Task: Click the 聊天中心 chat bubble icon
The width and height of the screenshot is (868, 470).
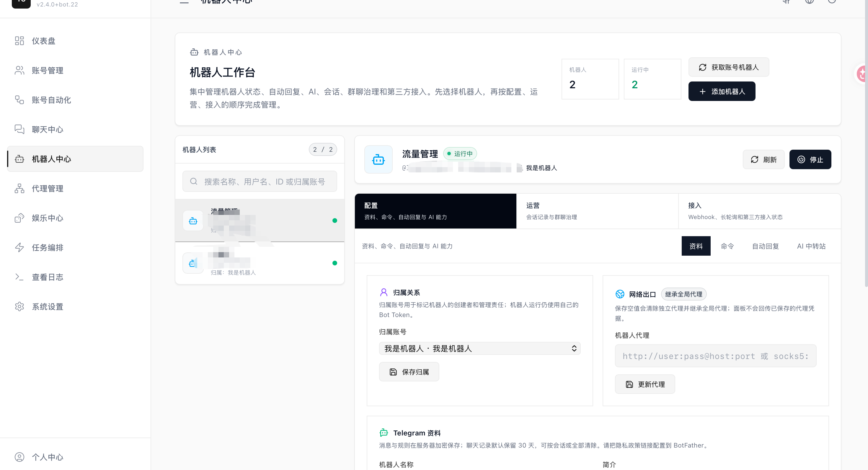Action: pyautogui.click(x=19, y=129)
